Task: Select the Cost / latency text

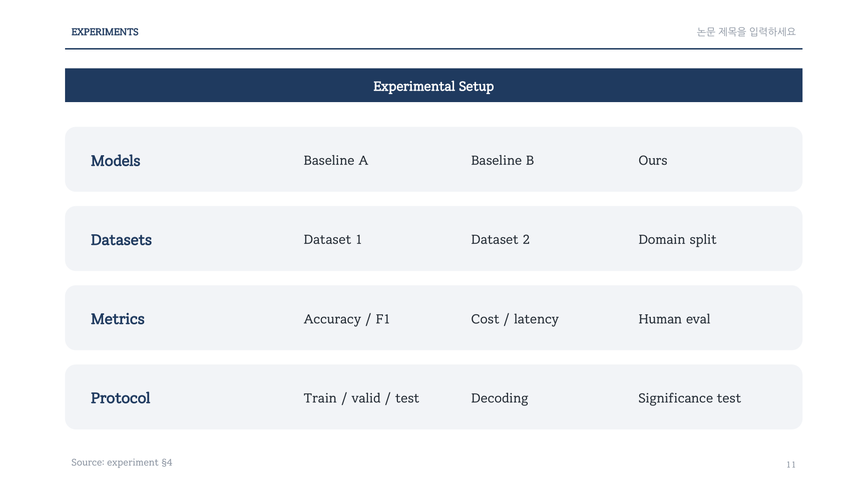Action: pos(515,319)
